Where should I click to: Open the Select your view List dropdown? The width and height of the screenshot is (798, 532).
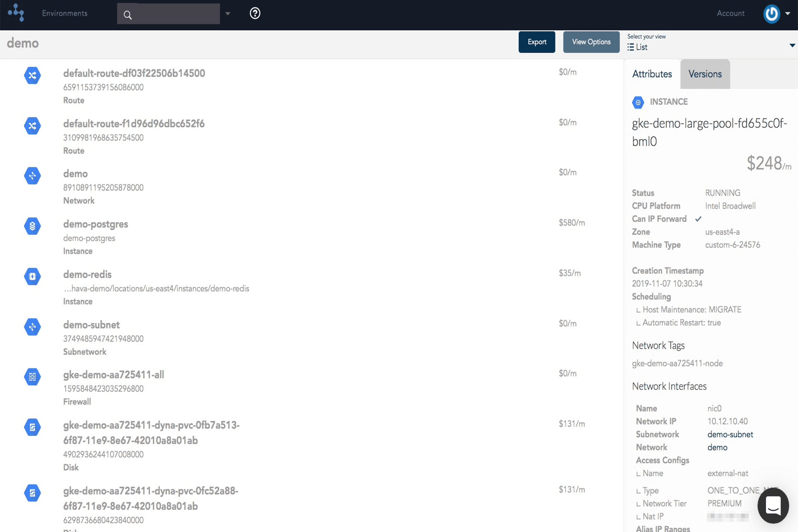pos(792,45)
